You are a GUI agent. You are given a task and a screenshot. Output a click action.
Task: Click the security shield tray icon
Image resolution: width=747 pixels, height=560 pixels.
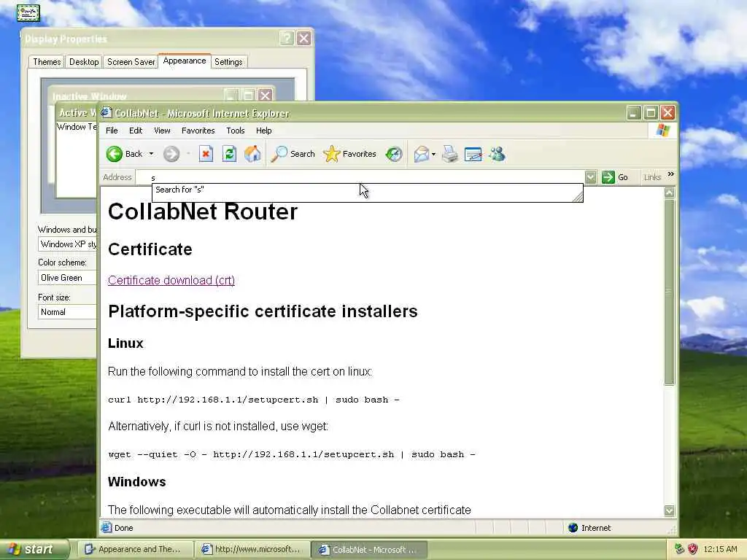pyautogui.click(x=693, y=549)
